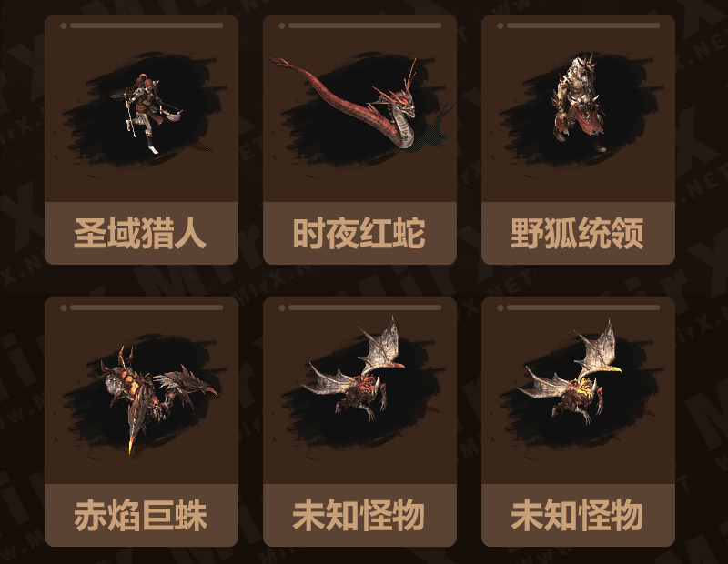This screenshot has width=728, height=564.
Task: Click the dot icon atop 圣域猎人 card
Action: point(64,26)
